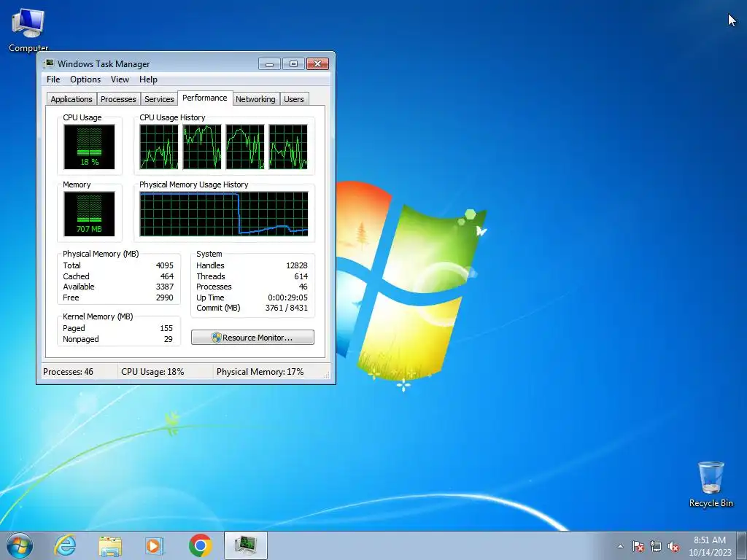Click status bar Processes: 46
The height and width of the screenshot is (560, 747).
(68, 372)
